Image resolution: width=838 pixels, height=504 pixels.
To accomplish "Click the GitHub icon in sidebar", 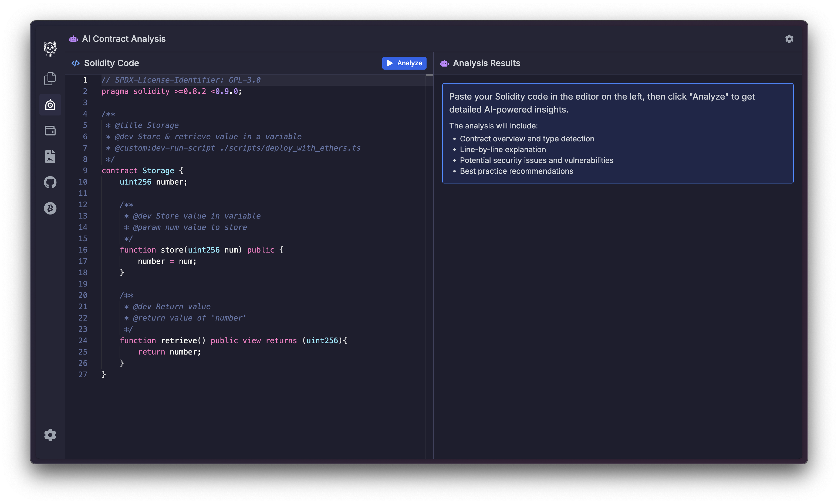I will [x=50, y=182].
